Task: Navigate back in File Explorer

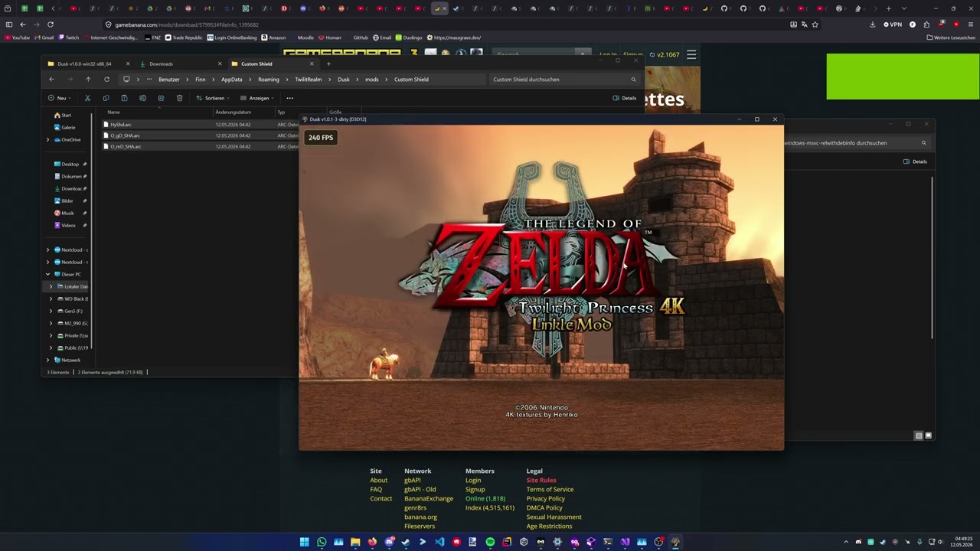Action: 51,80
